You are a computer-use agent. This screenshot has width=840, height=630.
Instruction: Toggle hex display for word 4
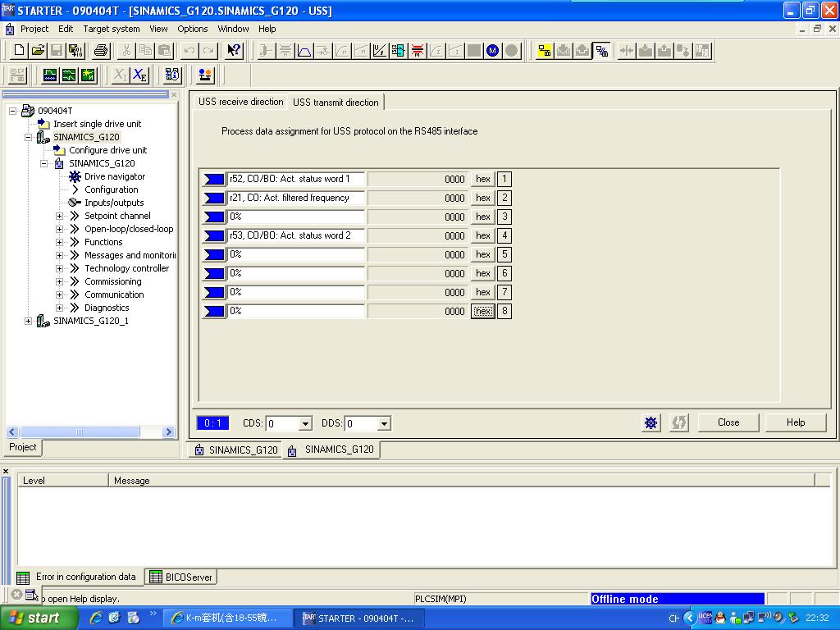click(482, 235)
